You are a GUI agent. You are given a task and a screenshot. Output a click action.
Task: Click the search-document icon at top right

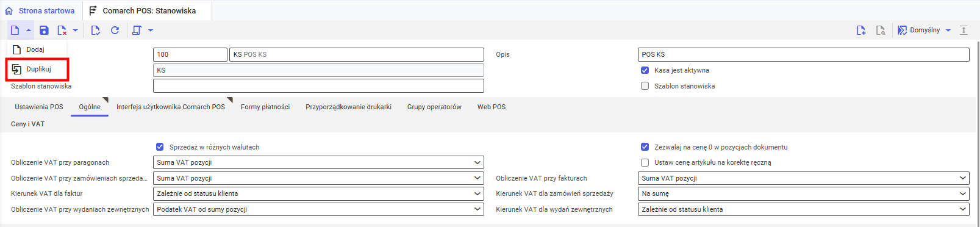(881, 30)
